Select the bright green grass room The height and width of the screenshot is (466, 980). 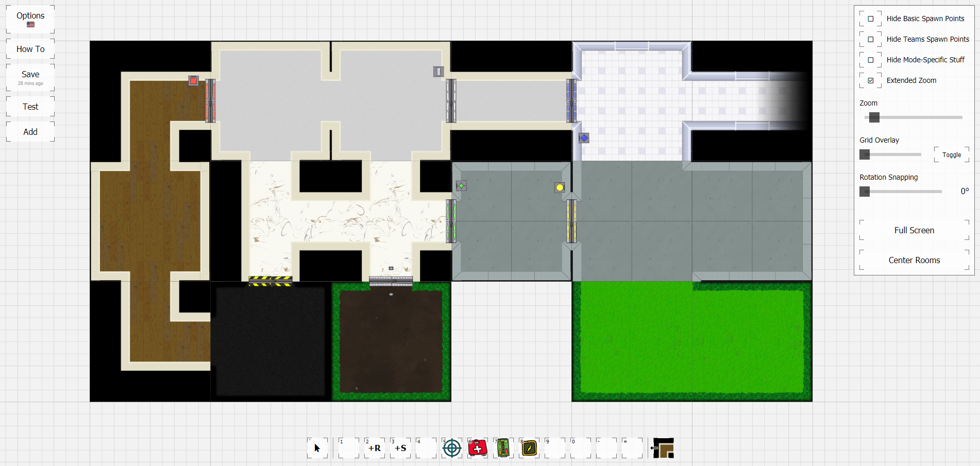coord(692,341)
